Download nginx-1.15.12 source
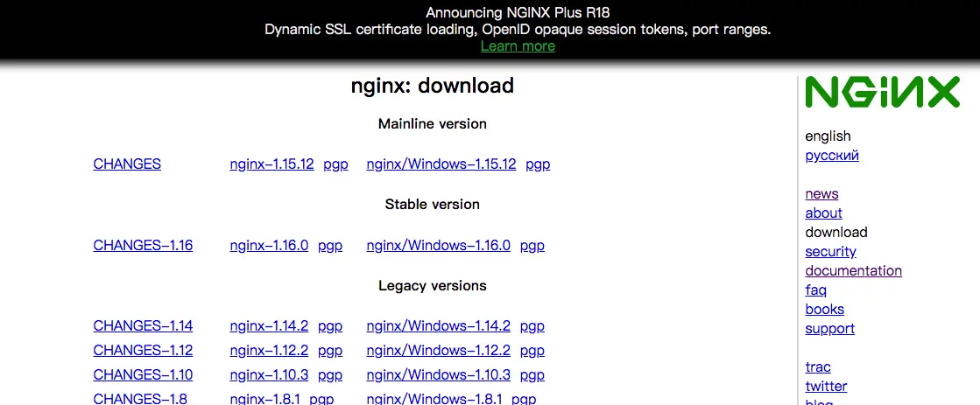This screenshot has height=405, width=980. pos(271,164)
